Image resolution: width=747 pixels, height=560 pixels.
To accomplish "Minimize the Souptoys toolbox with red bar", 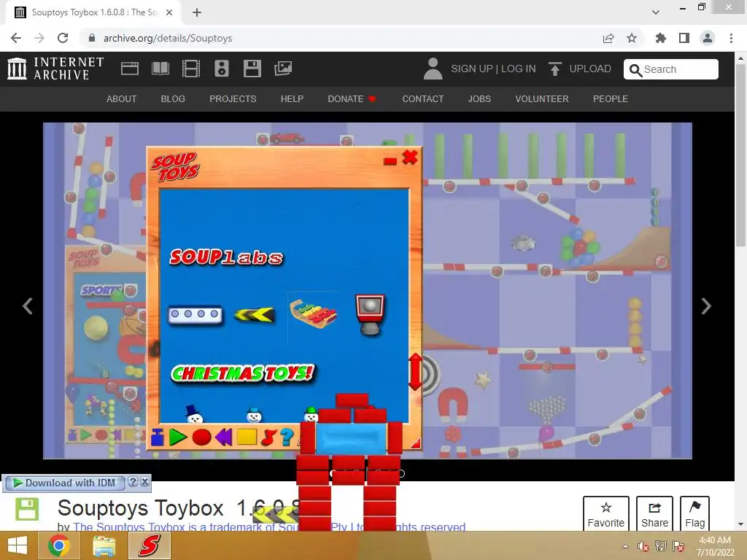I will point(390,161).
